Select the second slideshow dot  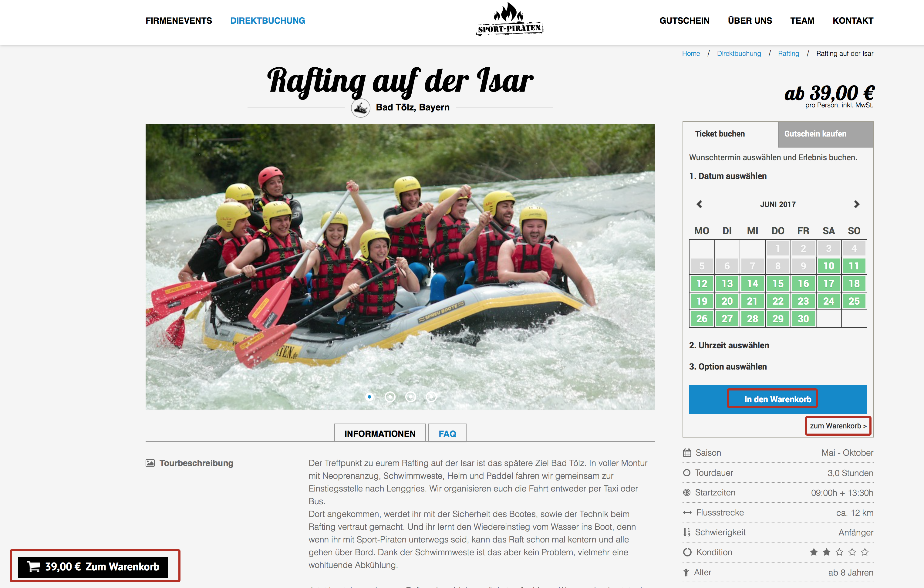coord(390,397)
